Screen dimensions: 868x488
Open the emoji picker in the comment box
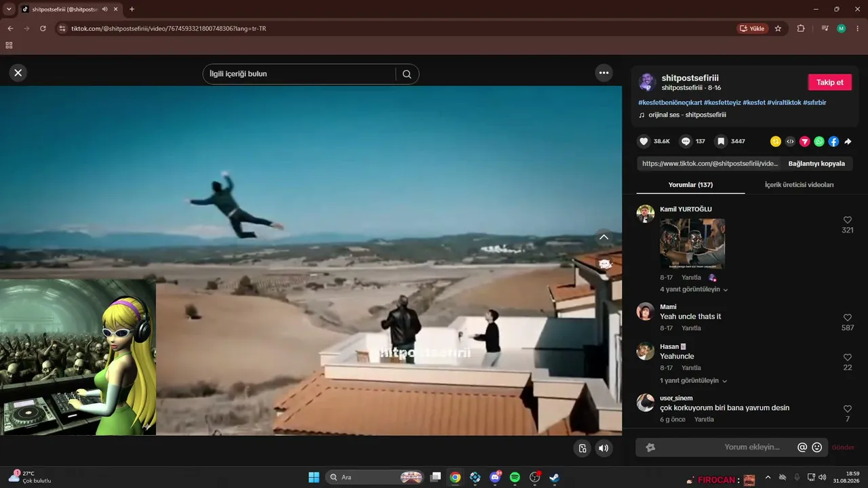(x=817, y=447)
